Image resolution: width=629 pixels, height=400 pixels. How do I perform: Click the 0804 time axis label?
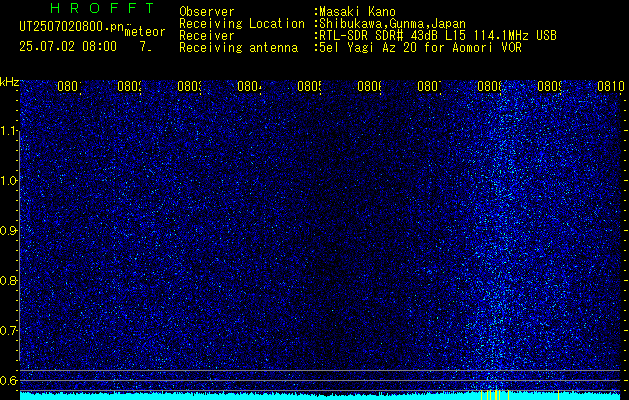click(x=249, y=86)
